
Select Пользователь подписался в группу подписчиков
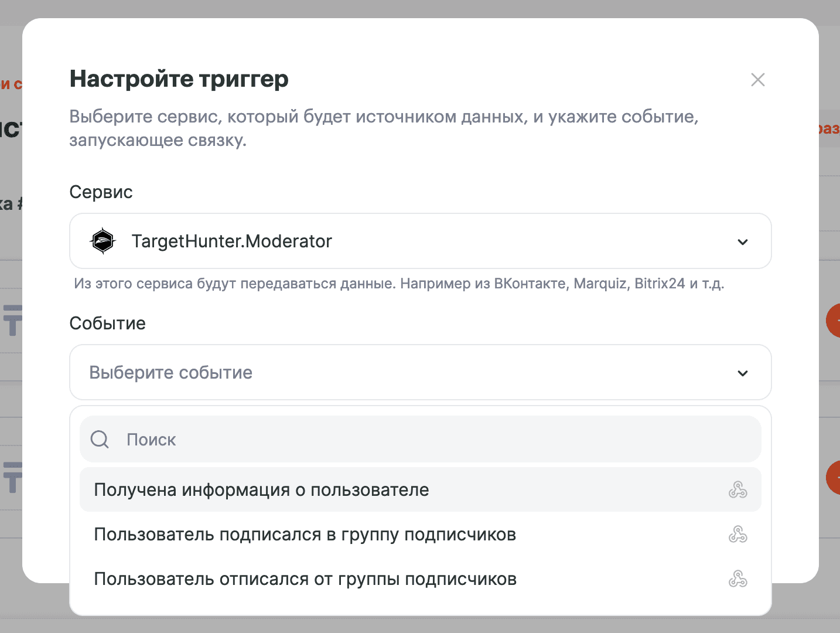pos(305,535)
